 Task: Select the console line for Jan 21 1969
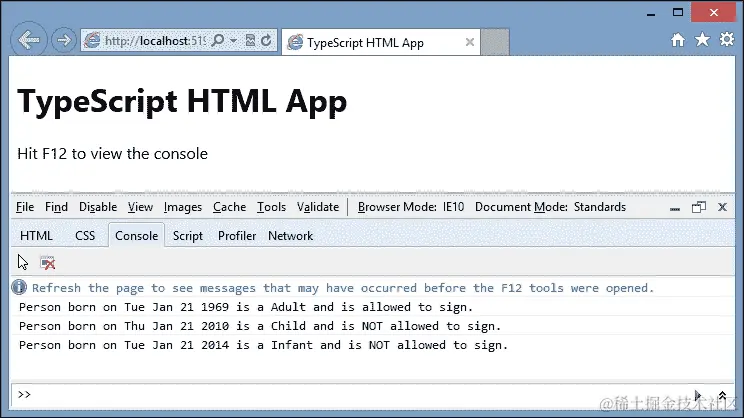(x=246, y=307)
